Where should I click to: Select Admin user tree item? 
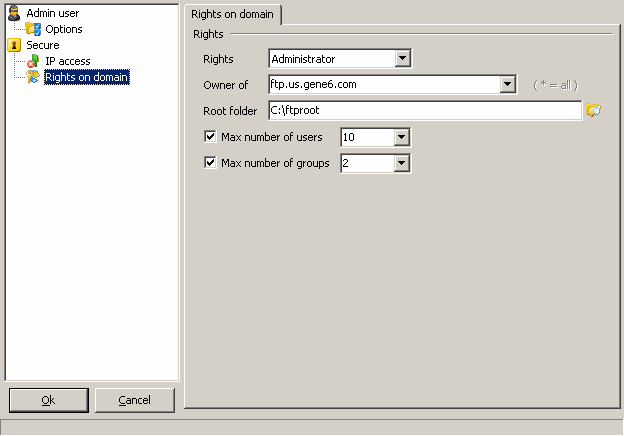coord(53,13)
